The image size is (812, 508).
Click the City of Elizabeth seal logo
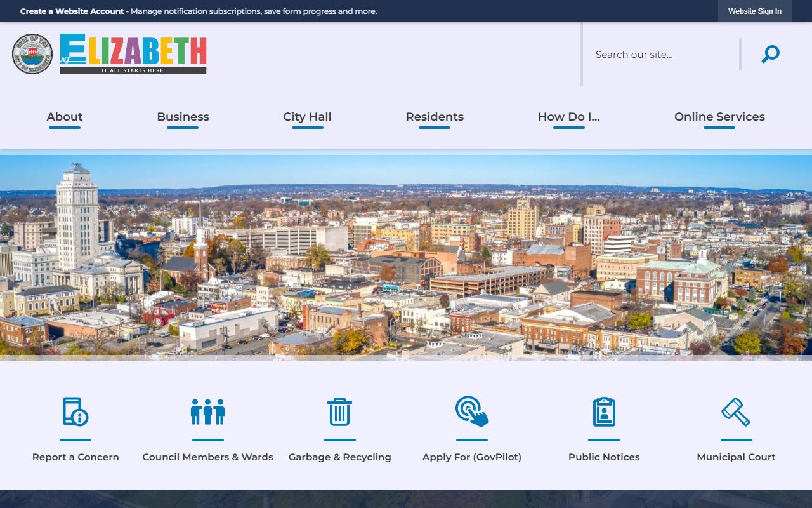click(33, 54)
